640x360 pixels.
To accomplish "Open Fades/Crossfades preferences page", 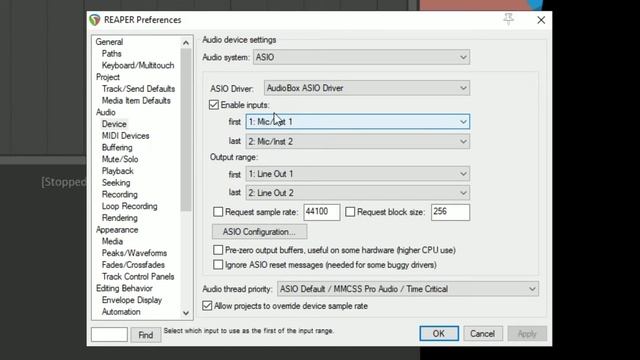I will pyautogui.click(x=133, y=265).
